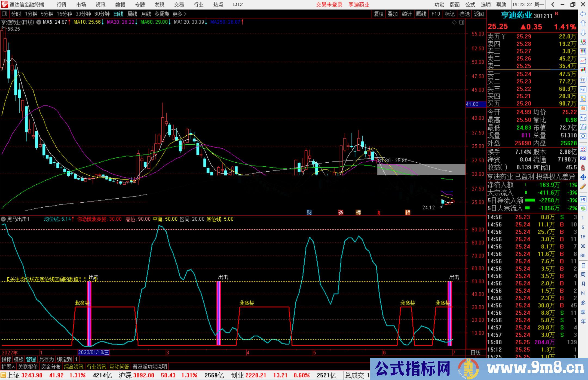This screenshot has width=588, height=380.
Task: Click the circle icon in right sidebar
Action: (x=583, y=136)
